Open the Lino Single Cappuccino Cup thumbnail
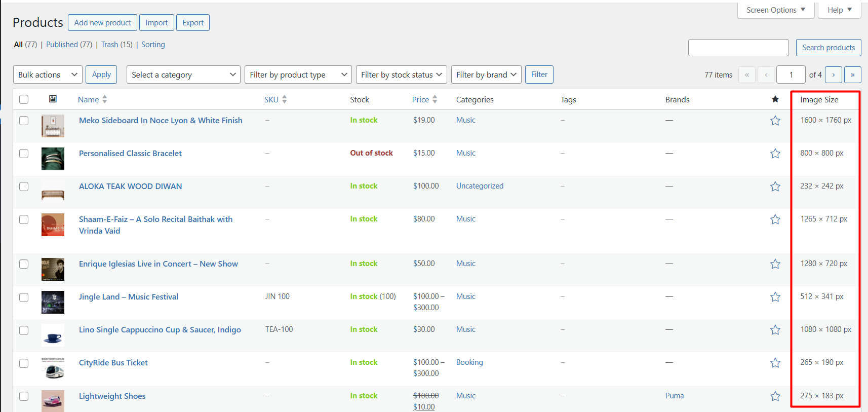This screenshot has width=868, height=412. click(x=53, y=335)
